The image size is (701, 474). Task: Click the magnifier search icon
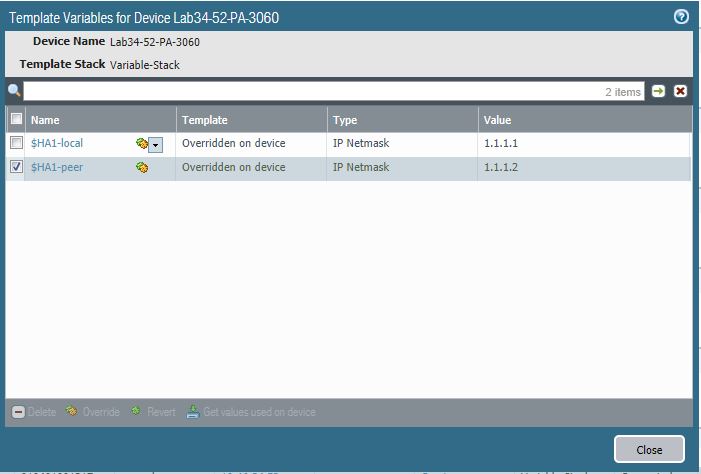pyautogui.click(x=14, y=91)
